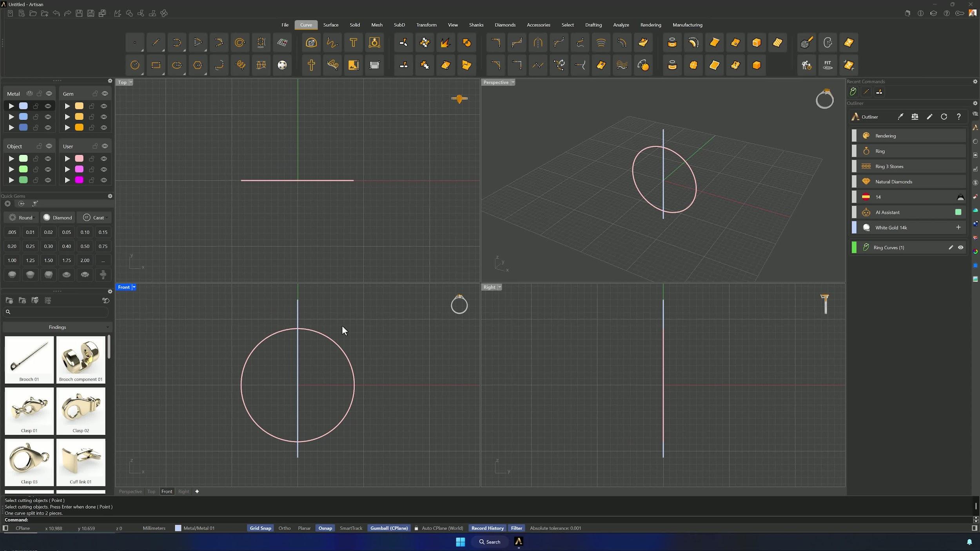Click the orange third Gem color swatch
The width and height of the screenshot is (980, 551).
pyautogui.click(x=79, y=127)
